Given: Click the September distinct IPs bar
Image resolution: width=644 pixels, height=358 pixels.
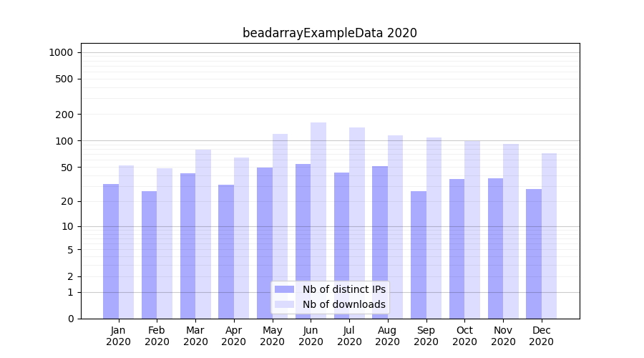Looking at the screenshot, I should click(x=419, y=254).
